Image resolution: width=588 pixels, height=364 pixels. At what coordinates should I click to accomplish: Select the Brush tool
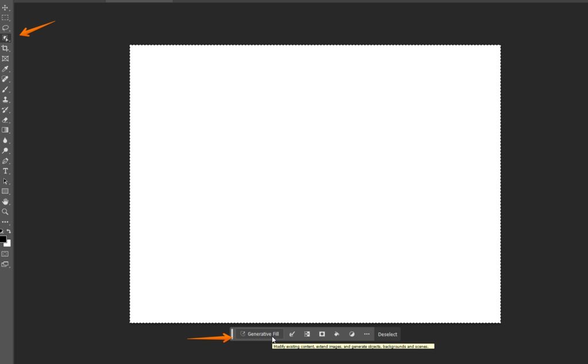[5, 90]
